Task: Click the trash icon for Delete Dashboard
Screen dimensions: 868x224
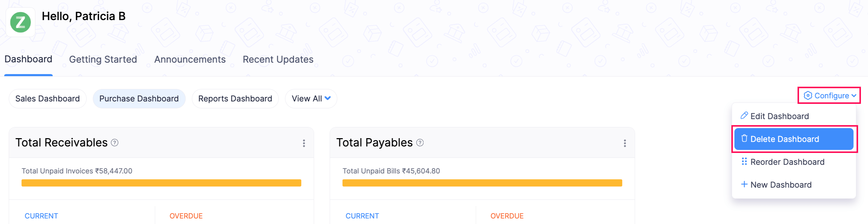Action: 744,138
